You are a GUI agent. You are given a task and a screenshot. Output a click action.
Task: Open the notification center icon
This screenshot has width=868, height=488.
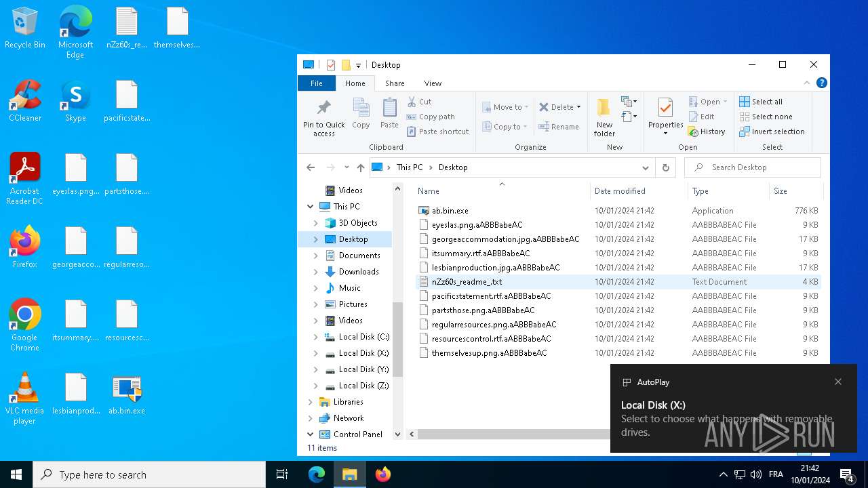point(847,474)
